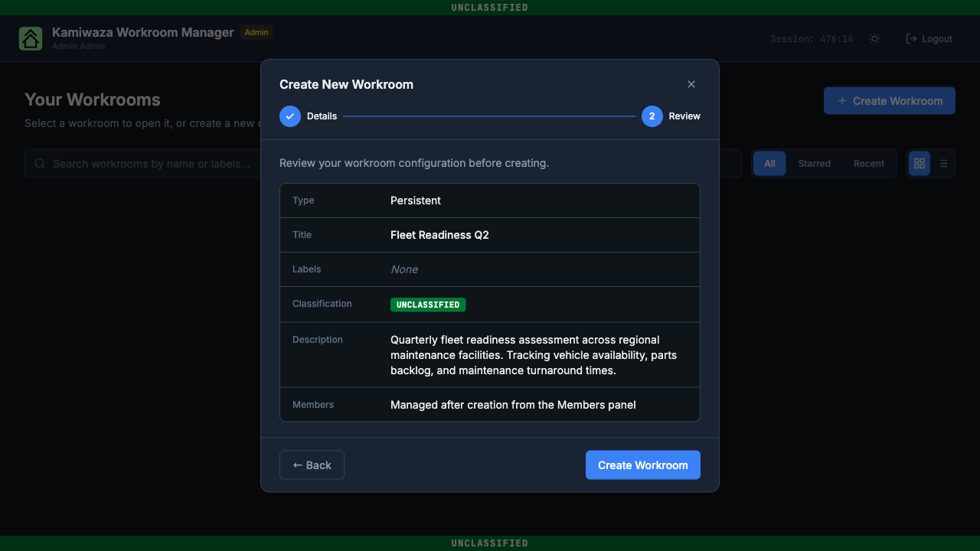Image resolution: width=980 pixels, height=551 pixels.
Task: Click the Fleet Readiness Q2 title value
Action: click(x=439, y=235)
